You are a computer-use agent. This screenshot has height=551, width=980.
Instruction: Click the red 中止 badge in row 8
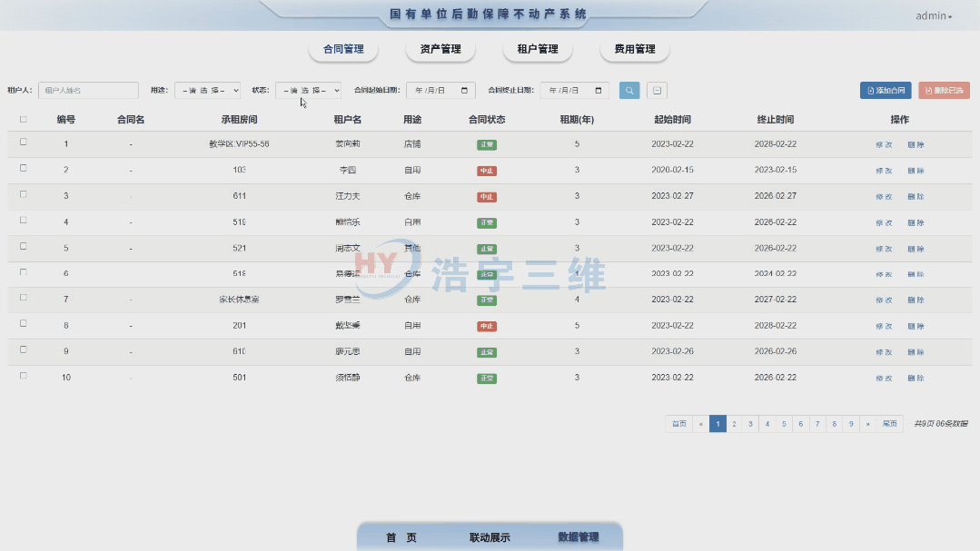click(x=487, y=326)
